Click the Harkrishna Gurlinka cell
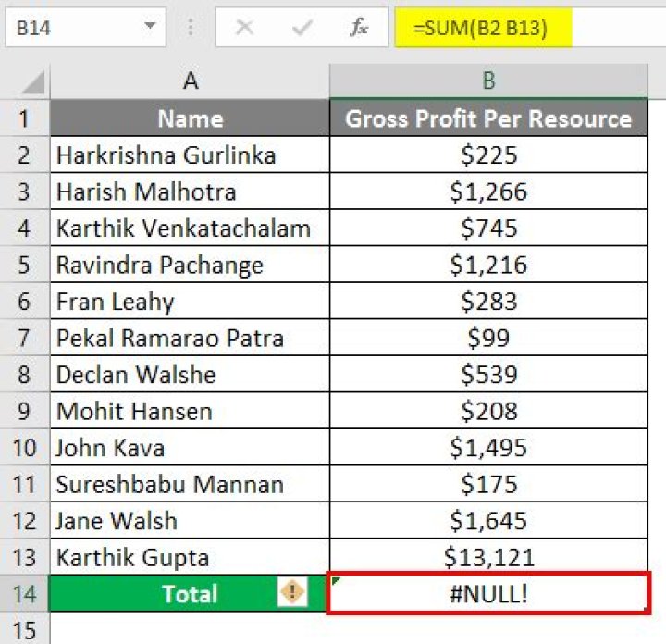This screenshot has width=666, height=644. pos(190,155)
